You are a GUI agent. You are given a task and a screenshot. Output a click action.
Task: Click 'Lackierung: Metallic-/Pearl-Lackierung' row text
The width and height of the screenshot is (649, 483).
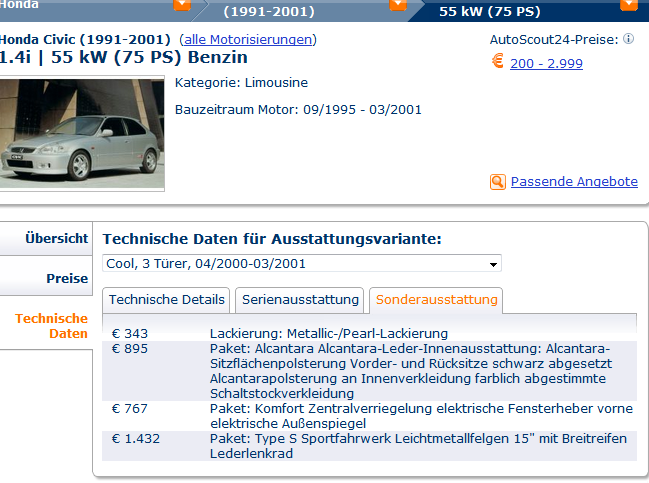329,334
